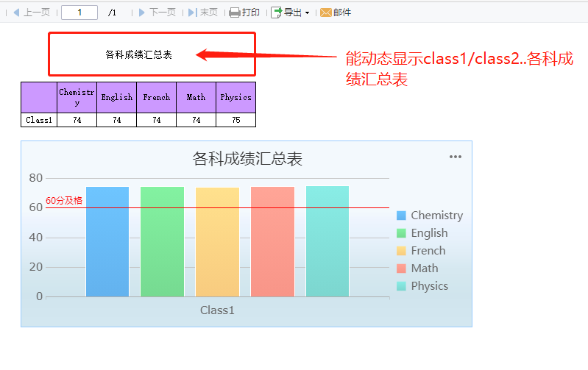This screenshot has height=370, width=588.
Task: Go to next page with the right arrow icon
Action: [142, 13]
